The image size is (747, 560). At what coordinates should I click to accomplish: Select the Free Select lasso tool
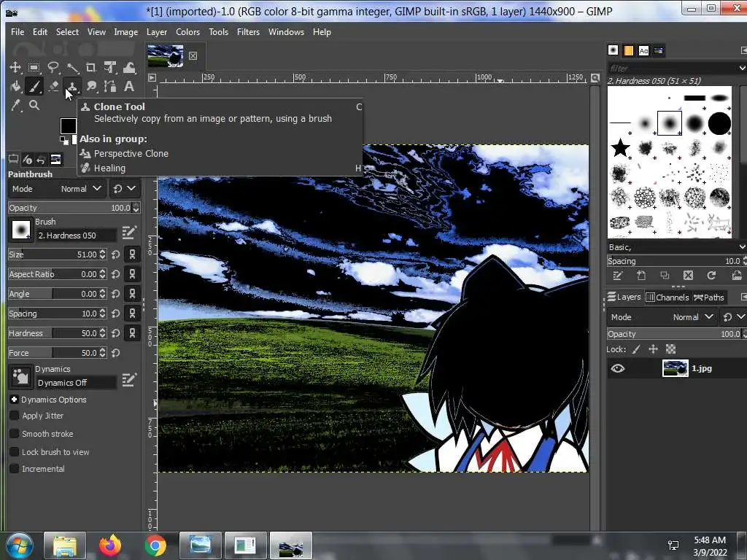pyautogui.click(x=53, y=67)
